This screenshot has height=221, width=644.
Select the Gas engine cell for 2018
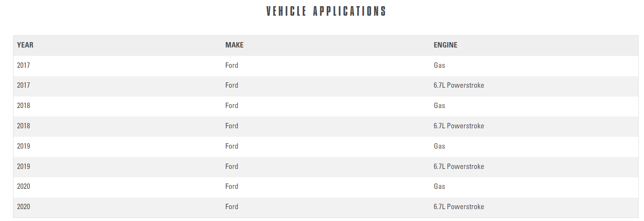pyautogui.click(x=439, y=106)
